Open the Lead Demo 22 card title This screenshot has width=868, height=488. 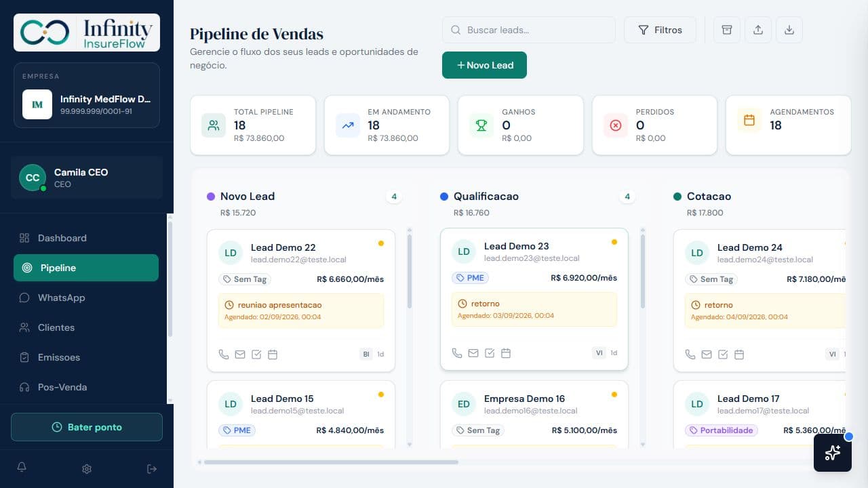[283, 247]
